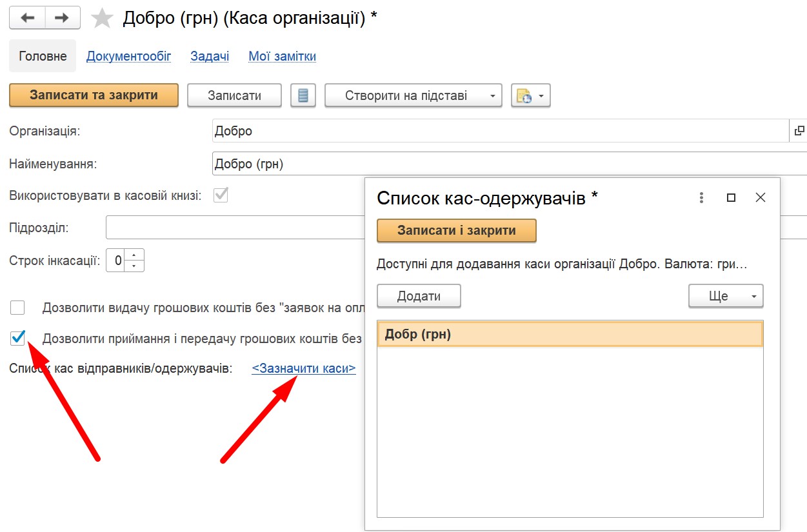Select the Добр (грн) list row
The width and height of the screenshot is (807, 532).
click(570, 334)
